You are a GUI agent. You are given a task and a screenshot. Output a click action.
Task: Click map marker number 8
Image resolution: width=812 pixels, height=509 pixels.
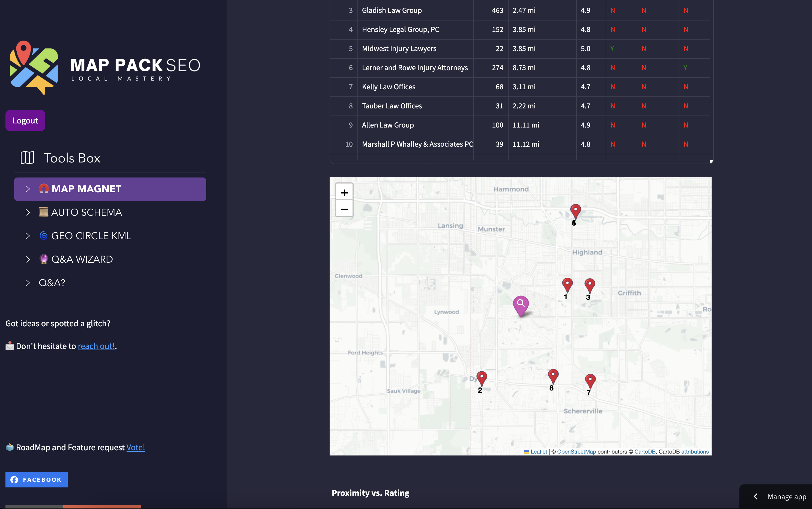pyautogui.click(x=553, y=376)
